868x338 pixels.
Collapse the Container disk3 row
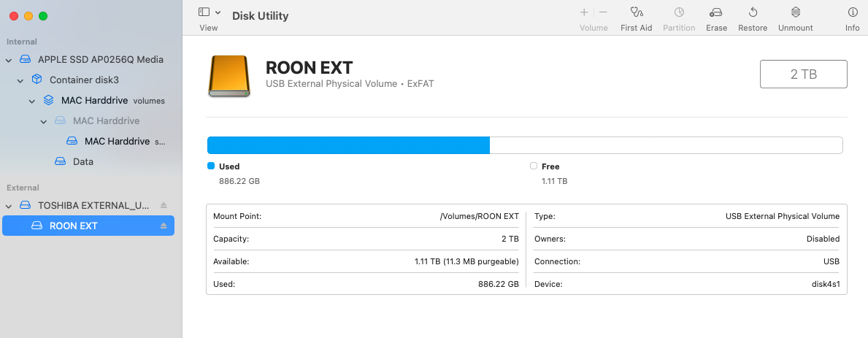click(x=20, y=81)
